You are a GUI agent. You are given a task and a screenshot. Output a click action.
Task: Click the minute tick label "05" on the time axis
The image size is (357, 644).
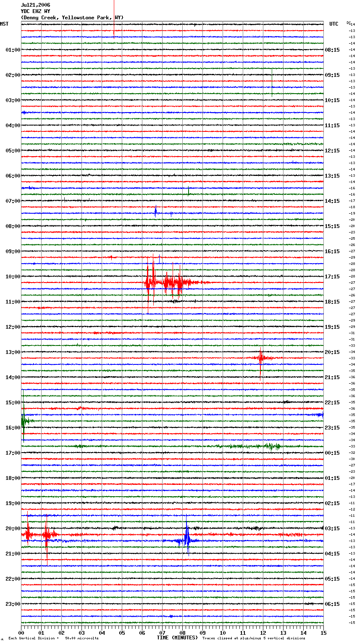(x=122, y=633)
